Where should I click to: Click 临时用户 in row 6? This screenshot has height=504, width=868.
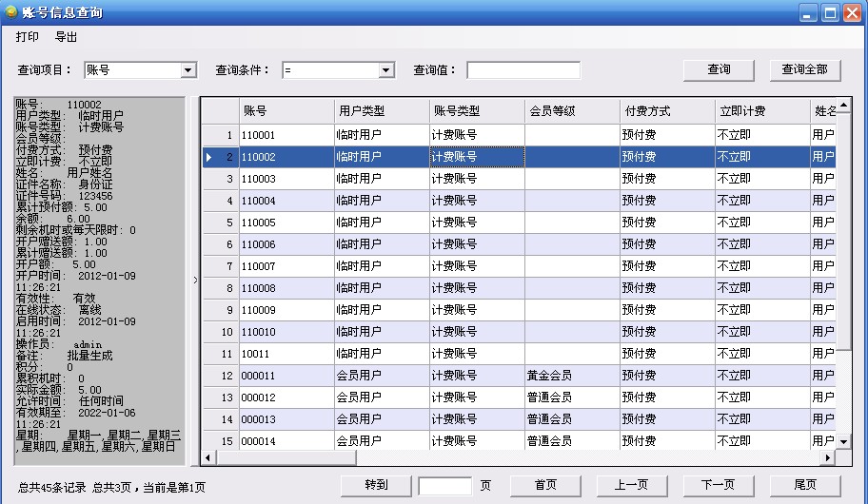[382, 244]
